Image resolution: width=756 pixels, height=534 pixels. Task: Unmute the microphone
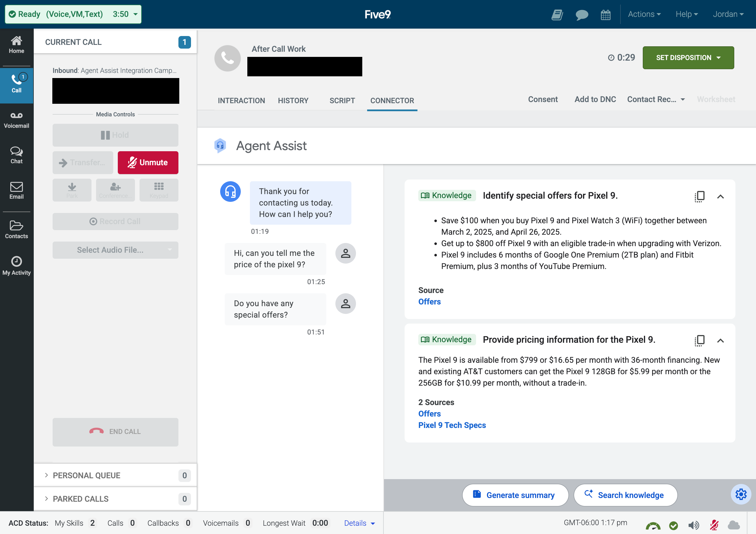click(148, 163)
